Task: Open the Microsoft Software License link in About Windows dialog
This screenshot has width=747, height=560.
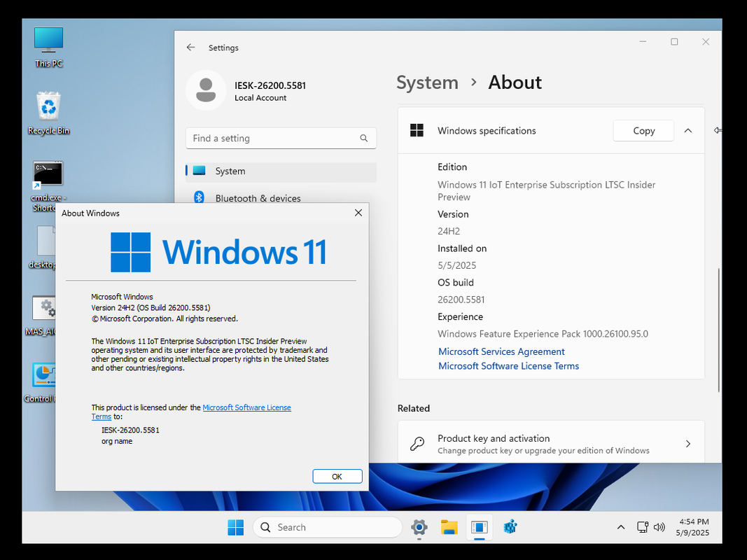Action: coord(246,407)
